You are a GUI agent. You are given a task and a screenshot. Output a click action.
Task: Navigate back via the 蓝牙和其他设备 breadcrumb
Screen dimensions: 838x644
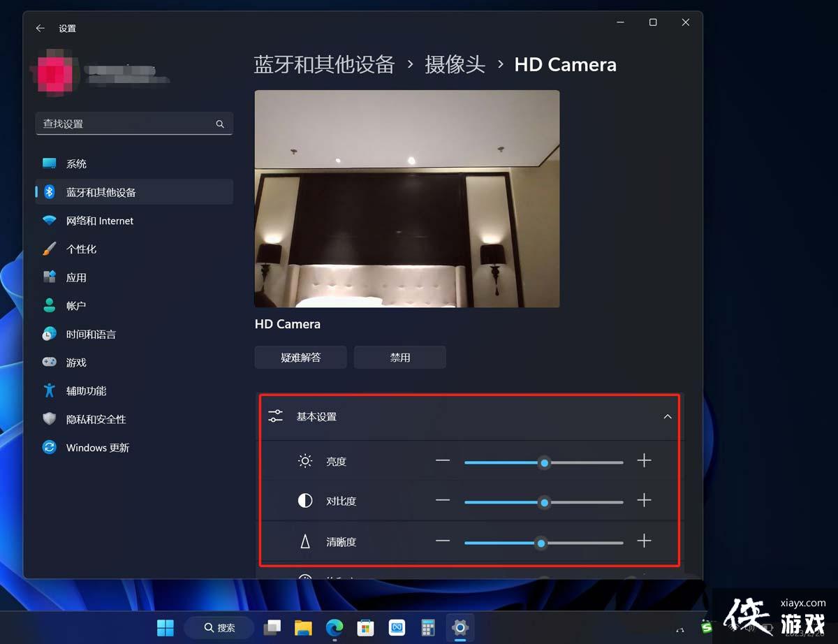pos(324,64)
